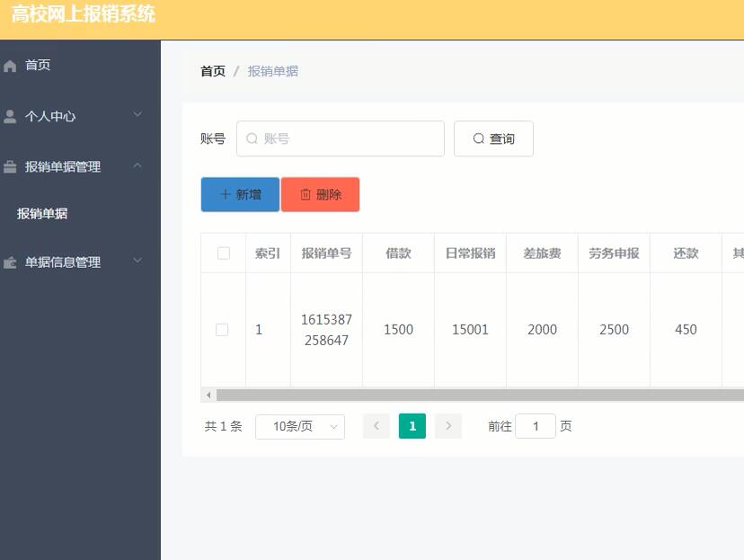The image size is (744, 560).
Task: Select the briefcase icon for 报销单据管理
Action: [x=10, y=166]
